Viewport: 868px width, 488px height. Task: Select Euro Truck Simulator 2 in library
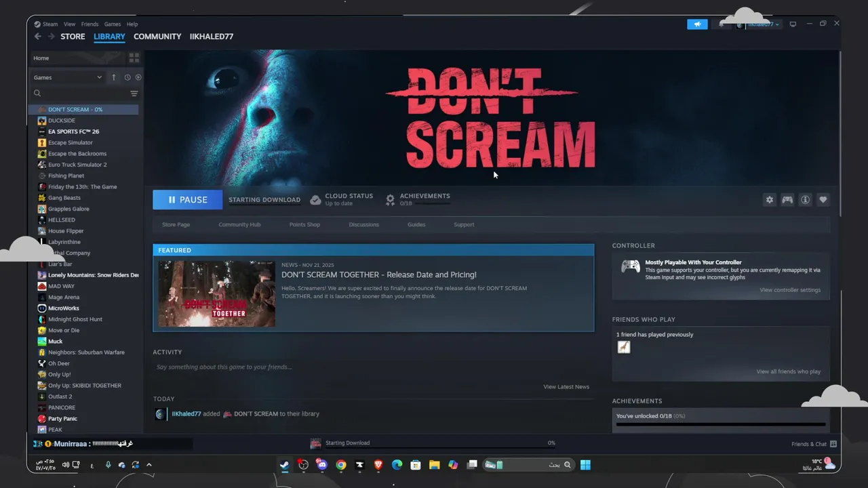(x=77, y=165)
